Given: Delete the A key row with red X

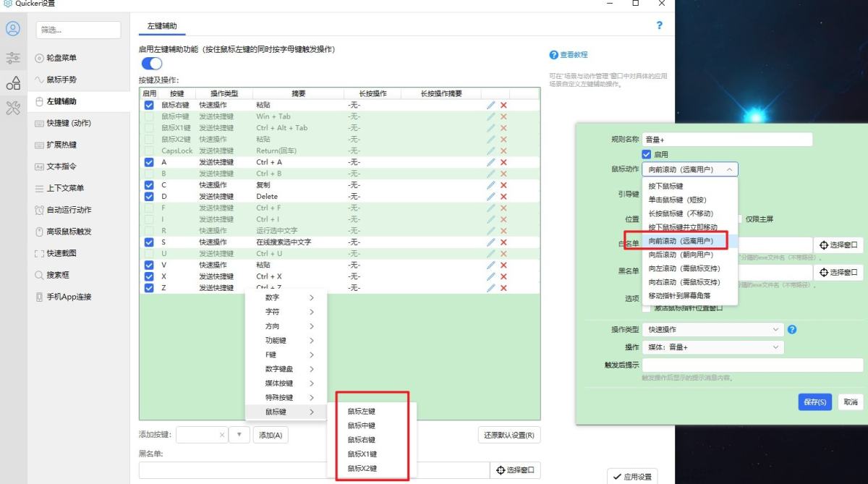Looking at the screenshot, I should click(503, 162).
